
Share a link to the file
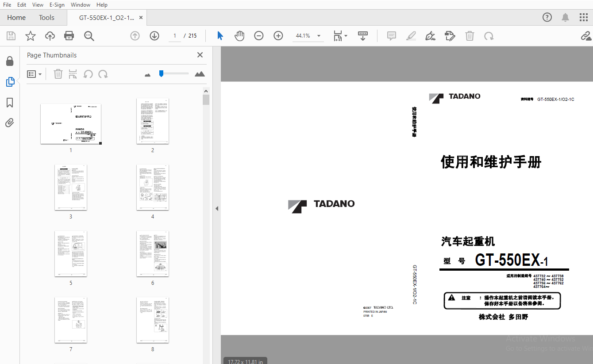586,36
